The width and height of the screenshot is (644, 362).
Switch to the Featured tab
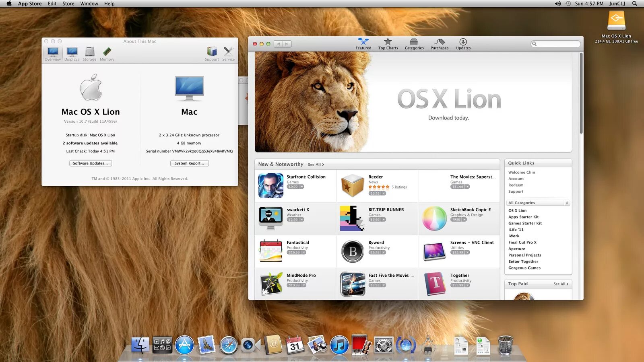[363, 44]
